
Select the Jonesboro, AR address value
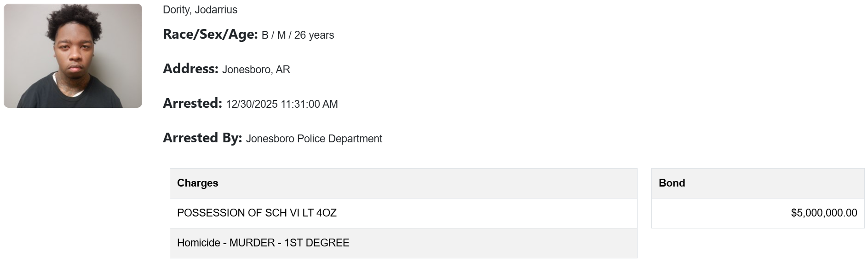256,70
